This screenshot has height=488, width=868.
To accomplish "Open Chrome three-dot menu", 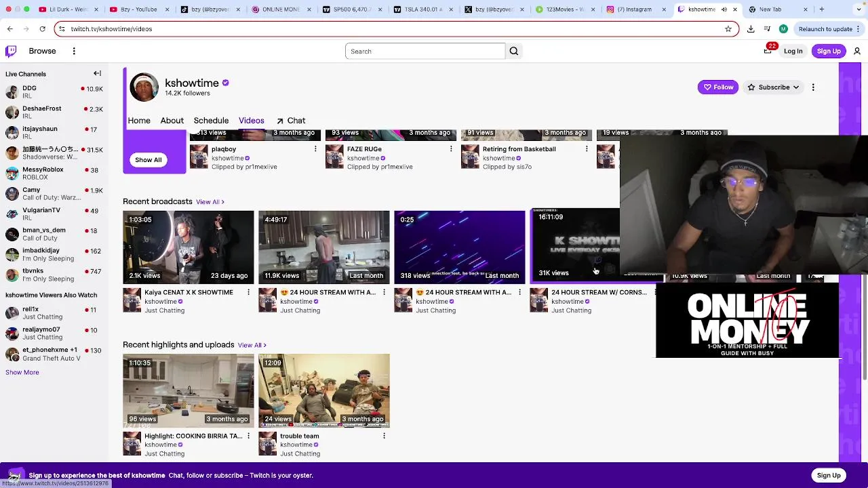I will pos(858,28).
